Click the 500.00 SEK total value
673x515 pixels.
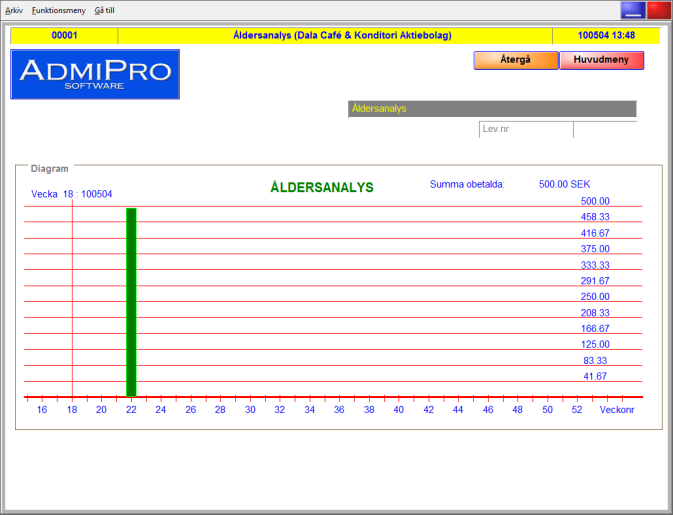coord(564,185)
